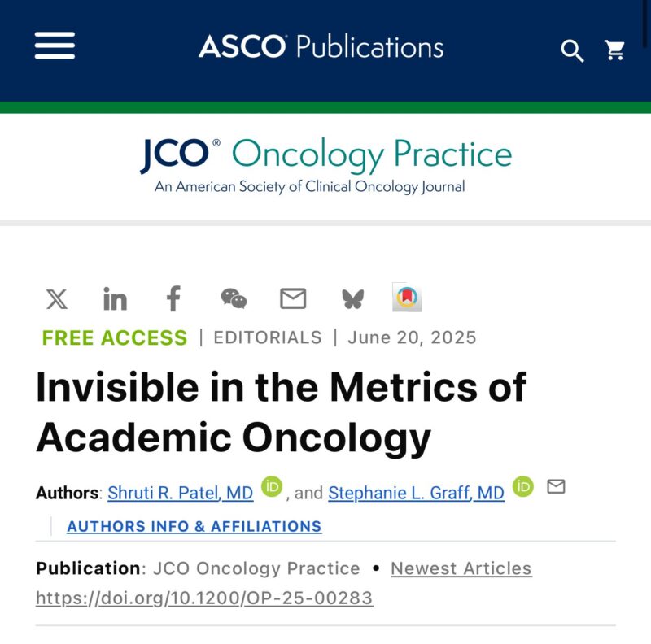Share article via WeChat
Screen dimensions: 651x644
(x=234, y=298)
